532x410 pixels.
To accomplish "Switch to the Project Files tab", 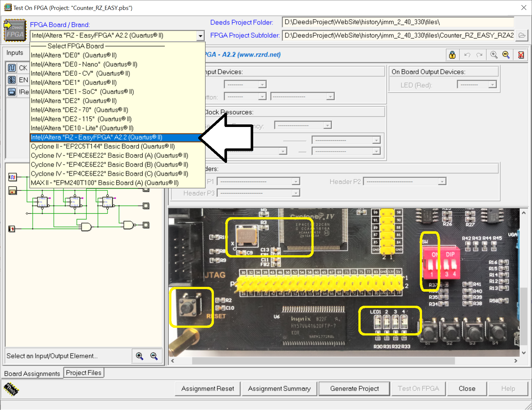I will click(x=83, y=373).
